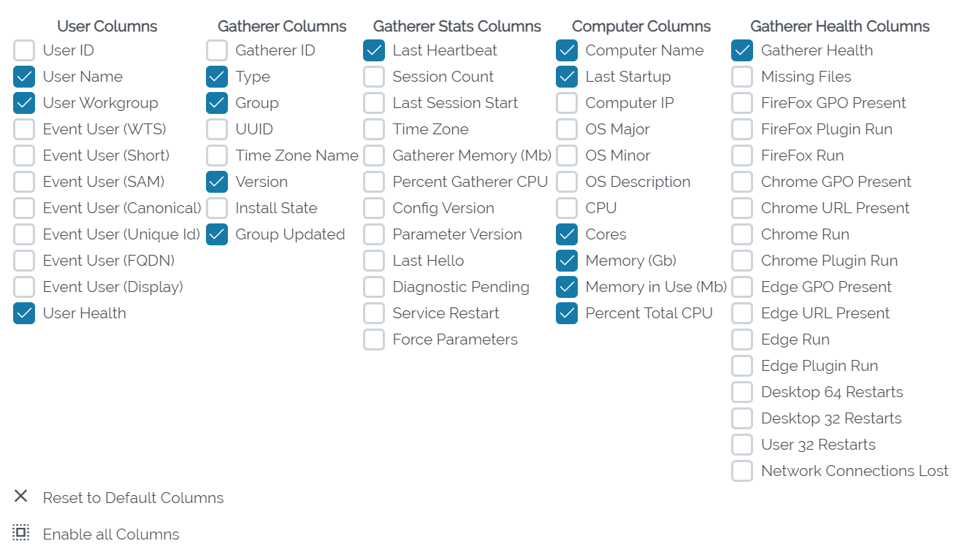Click the Reset to Default Columns icon
Viewport: 962px width, 560px height.
20,497
